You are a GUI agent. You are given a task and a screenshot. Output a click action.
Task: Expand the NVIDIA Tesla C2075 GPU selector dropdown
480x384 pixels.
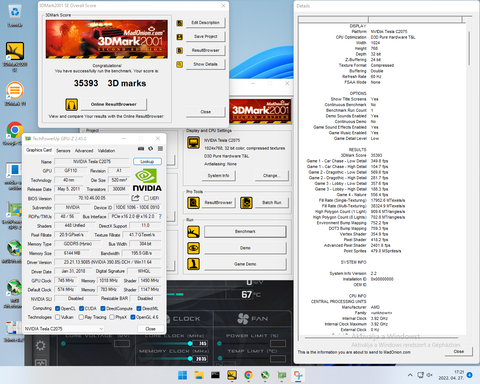pos(64,329)
